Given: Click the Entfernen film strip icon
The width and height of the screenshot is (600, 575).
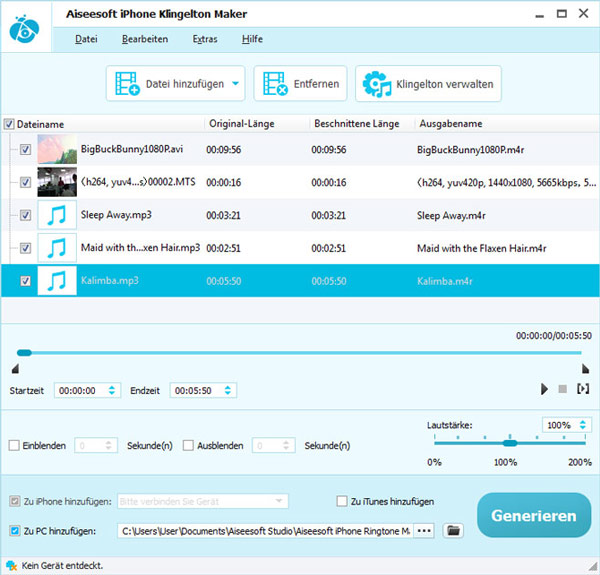Looking at the screenshot, I should (x=275, y=83).
